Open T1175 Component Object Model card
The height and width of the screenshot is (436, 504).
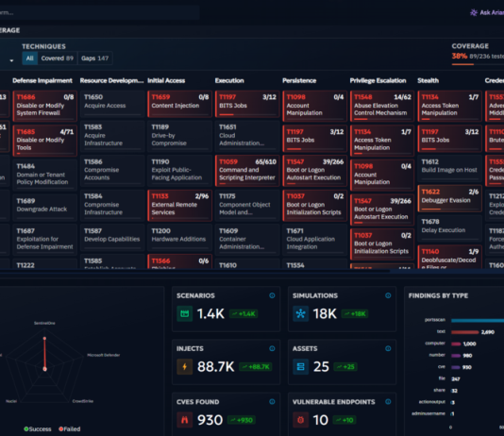(x=247, y=205)
